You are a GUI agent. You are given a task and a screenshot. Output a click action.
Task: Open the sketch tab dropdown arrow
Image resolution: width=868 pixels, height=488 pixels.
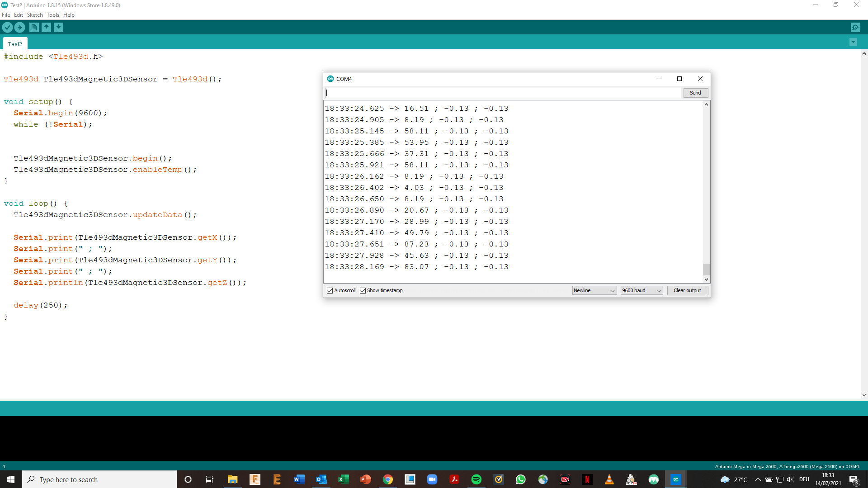coord(853,42)
